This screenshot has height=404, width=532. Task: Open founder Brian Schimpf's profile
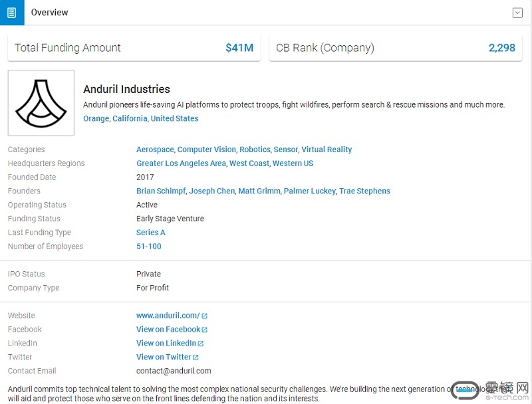[x=160, y=191]
